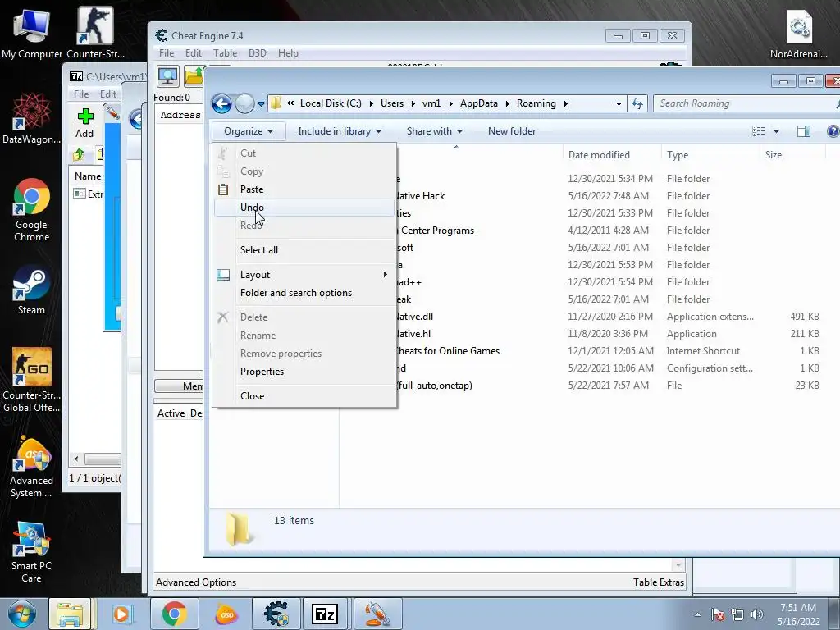840x630 pixels.
Task: Toggle the Explorer preview pane button
Action: [804, 131]
